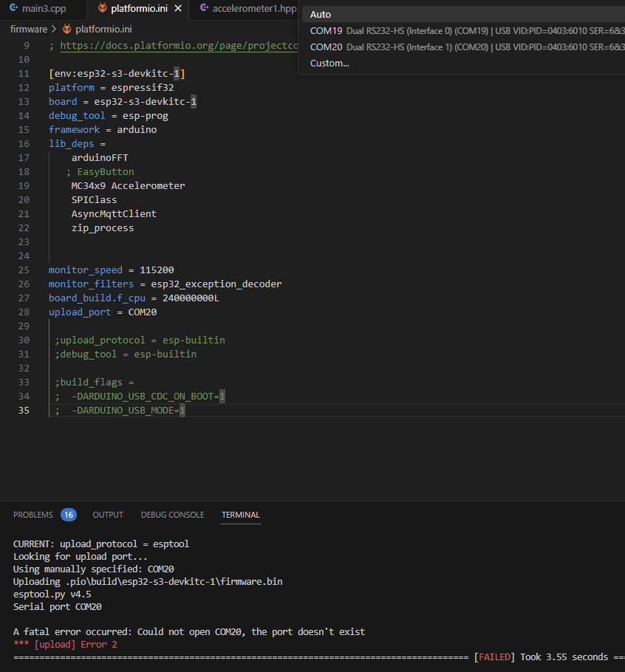Choose the Auto port option
Viewport: 625px width, 672px height.
pyautogui.click(x=463, y=15)
